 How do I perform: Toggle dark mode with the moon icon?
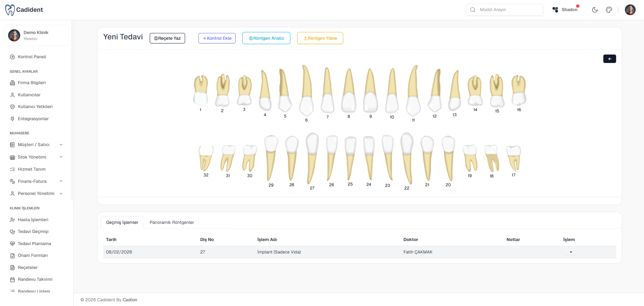595,10
